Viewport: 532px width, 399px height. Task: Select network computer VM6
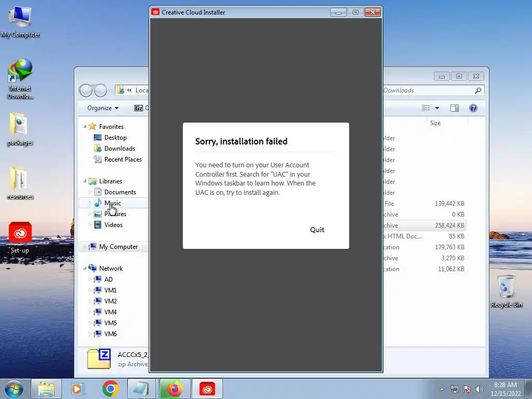click(x=110, y=334)
